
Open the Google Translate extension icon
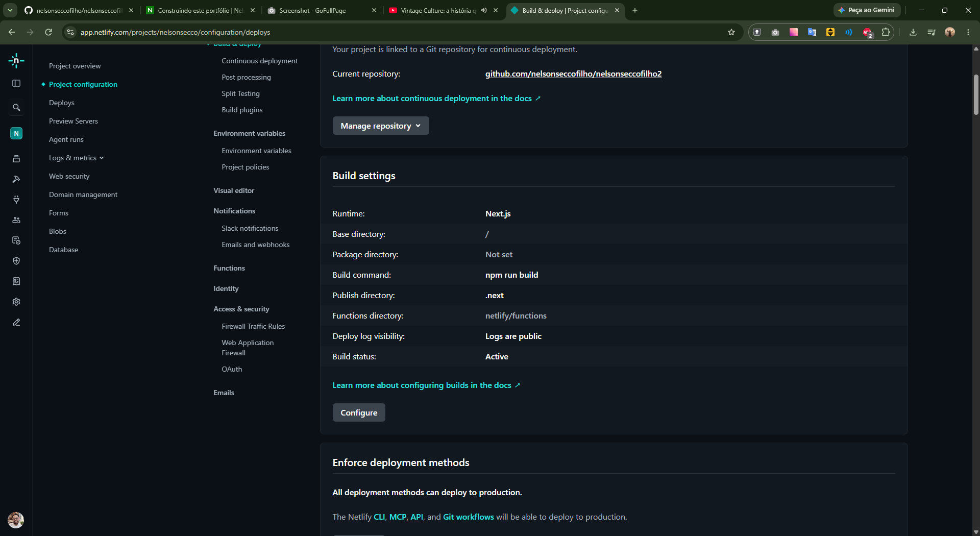click(812, 32)
